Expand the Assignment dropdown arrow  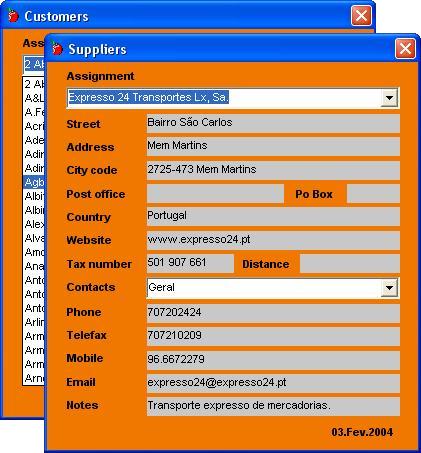389,98
